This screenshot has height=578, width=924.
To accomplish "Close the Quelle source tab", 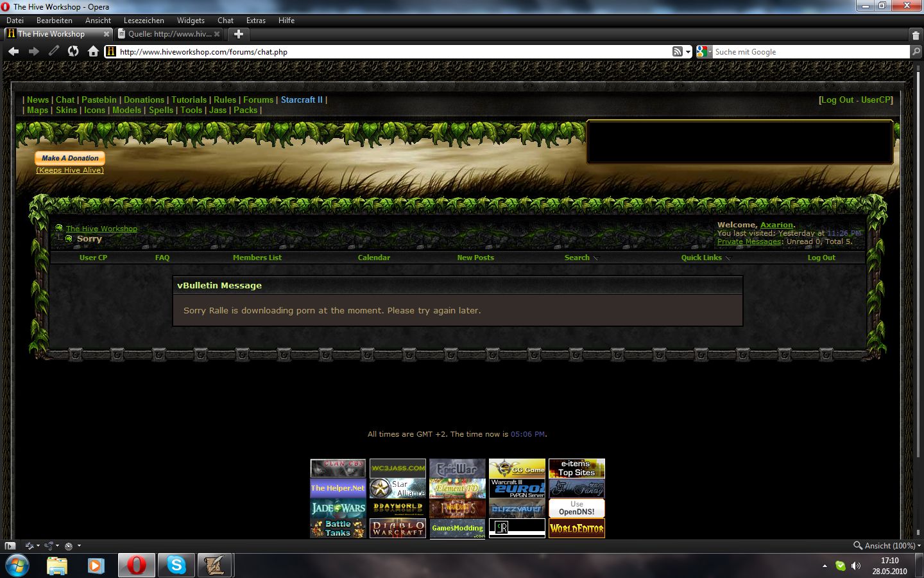I will coord(217,34).
